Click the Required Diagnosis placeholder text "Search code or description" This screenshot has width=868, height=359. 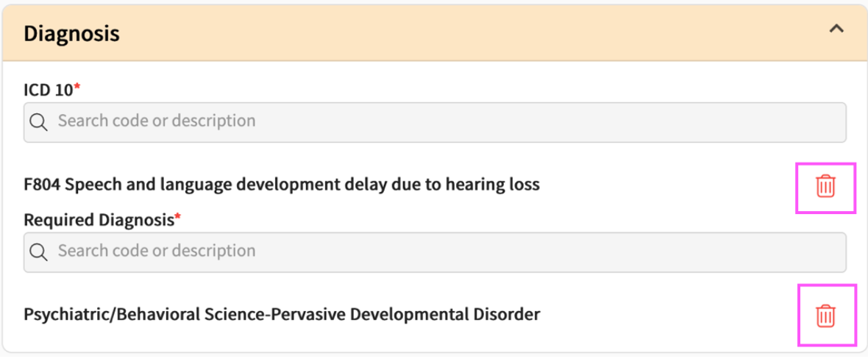coord(157,251)
